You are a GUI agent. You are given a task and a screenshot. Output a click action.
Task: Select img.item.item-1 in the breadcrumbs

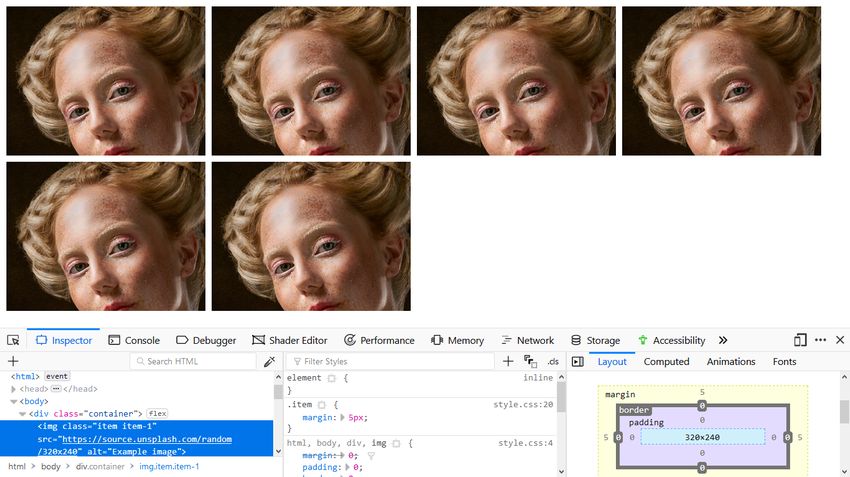(x=169, y=467)
